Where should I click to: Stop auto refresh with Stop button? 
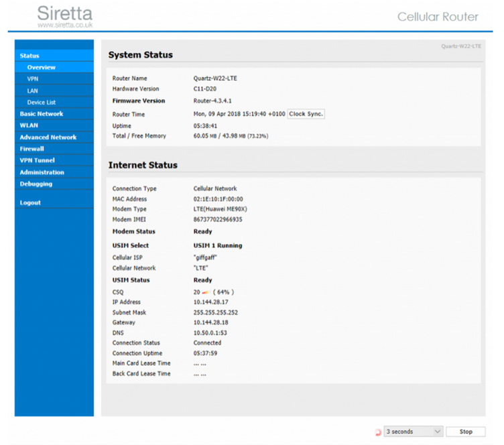(x=466, y=432)
